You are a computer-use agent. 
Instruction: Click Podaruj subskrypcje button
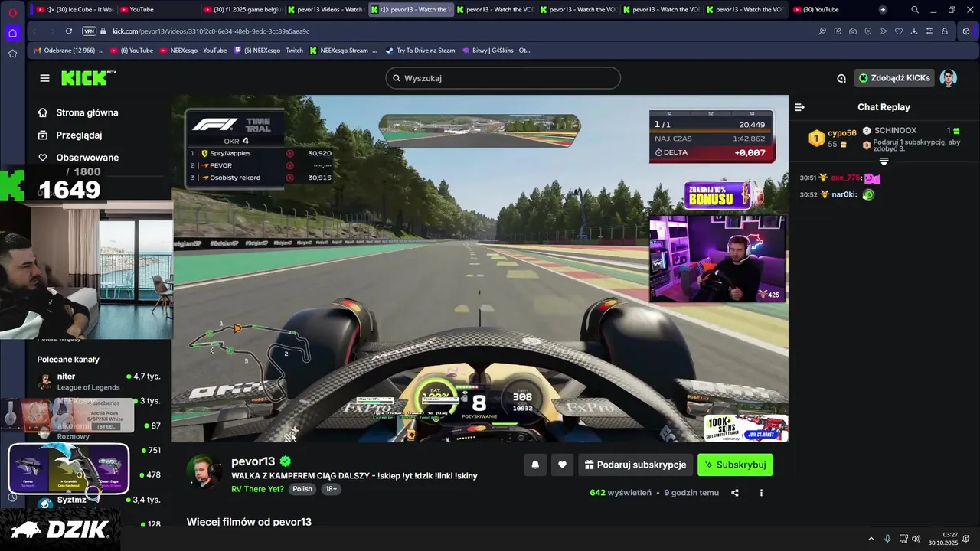[x=635, y=465]
